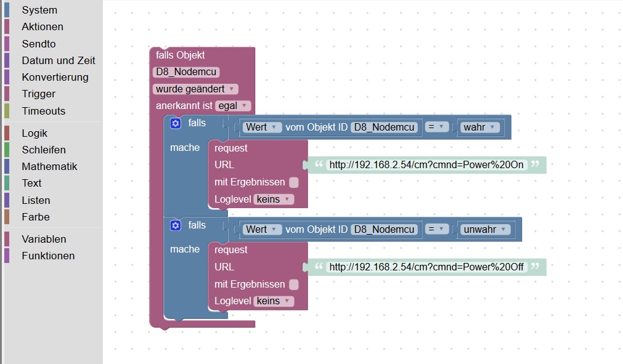Open the 'egal' acknowledged dropdown
Image resolution: width=623 pixels, height=364 pixels.
(x=233, y=105)
